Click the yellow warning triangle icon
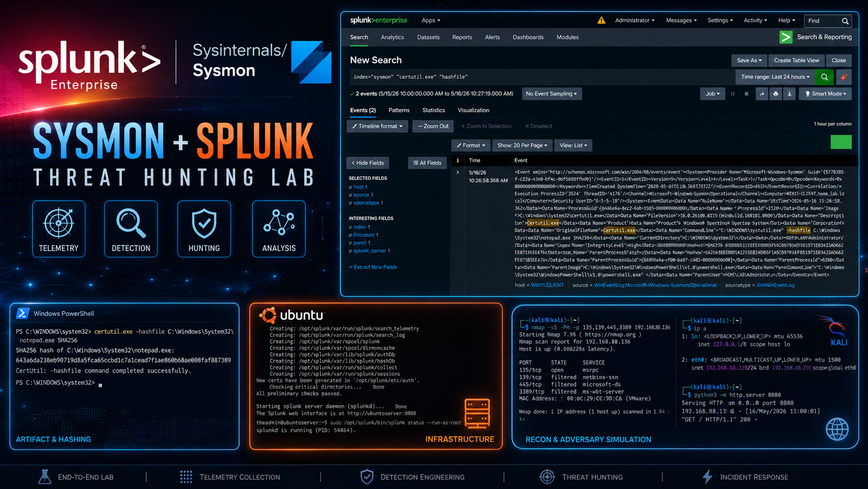The image size is (868, 489). (601, 20)
